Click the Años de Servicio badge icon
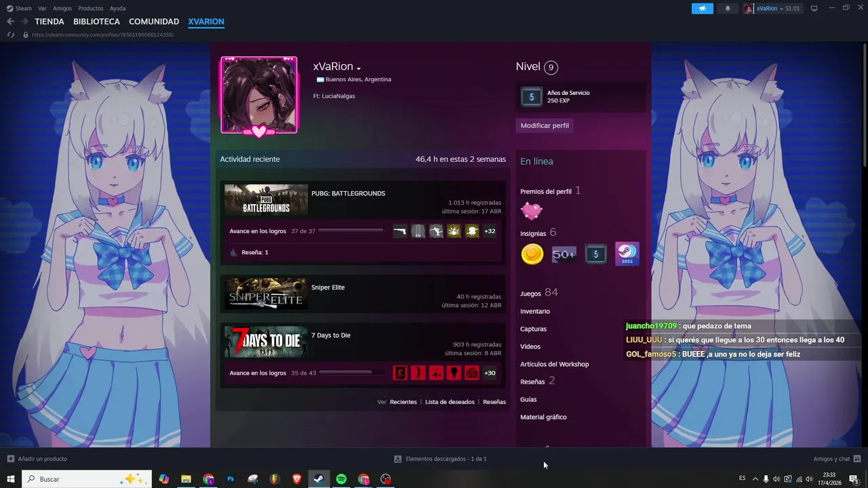The width and height of the screenshot is (868, 488). point(532,97)
